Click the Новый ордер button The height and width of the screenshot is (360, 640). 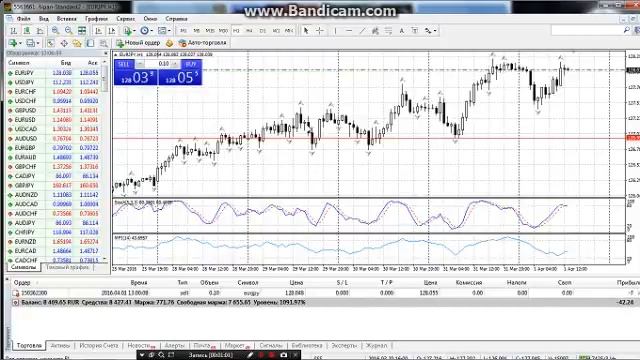[138, 43]
